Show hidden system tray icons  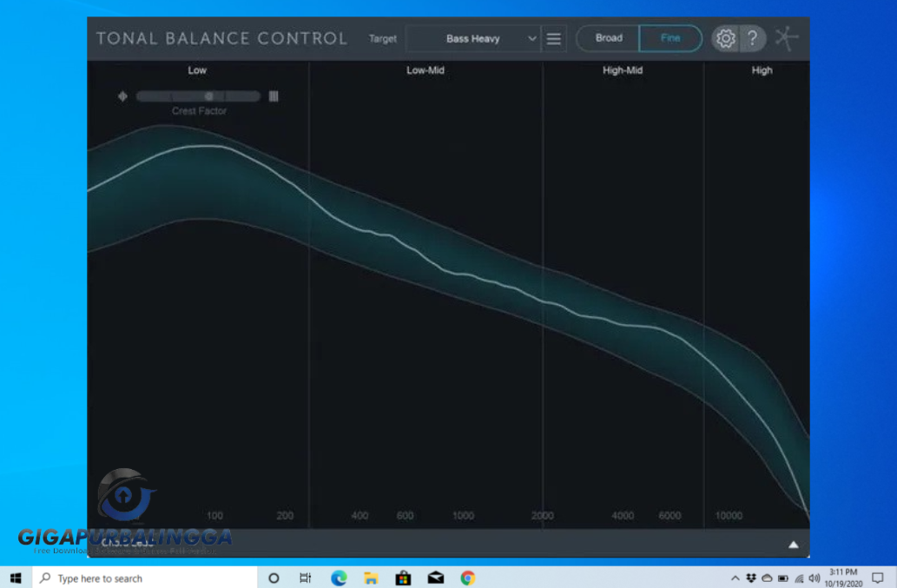[735, 578]
